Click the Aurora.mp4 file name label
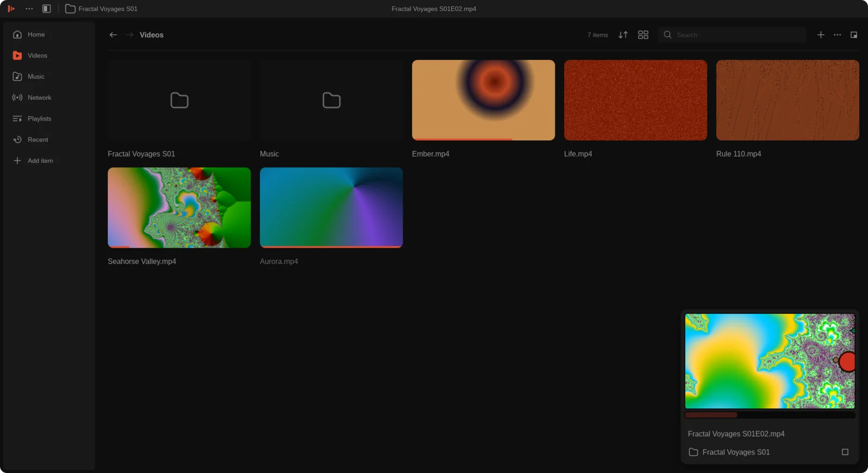 (279, 261)
